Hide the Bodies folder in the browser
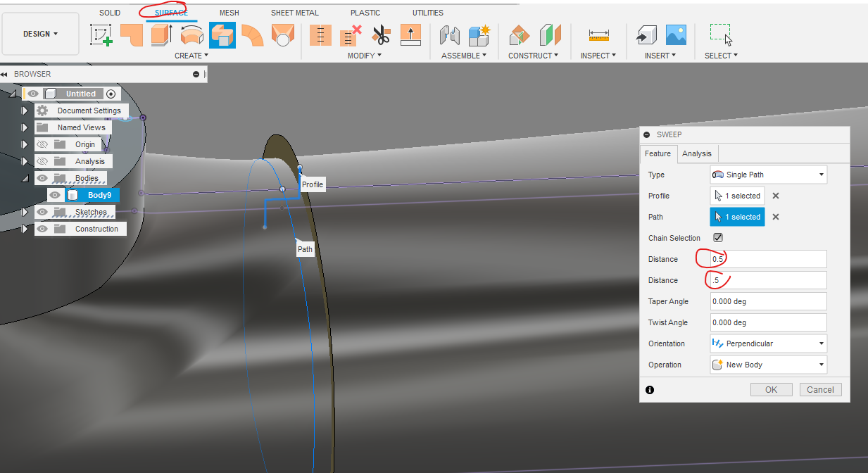The image size is (868, 473). coord(41,178)
